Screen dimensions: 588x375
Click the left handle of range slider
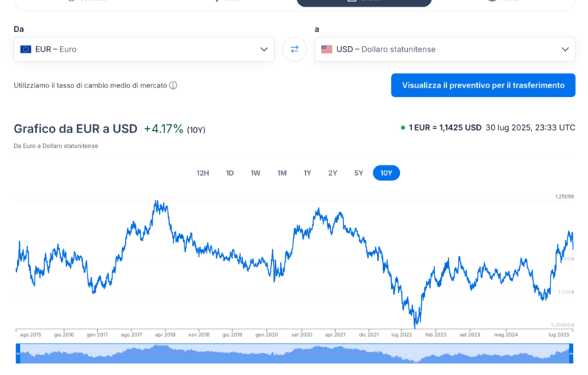pos(17,353)
